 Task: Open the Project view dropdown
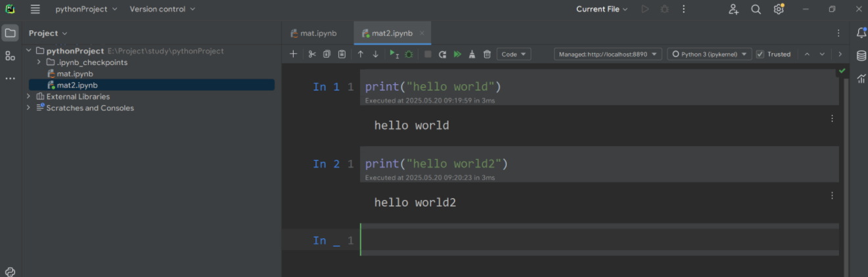pos(48,33)
